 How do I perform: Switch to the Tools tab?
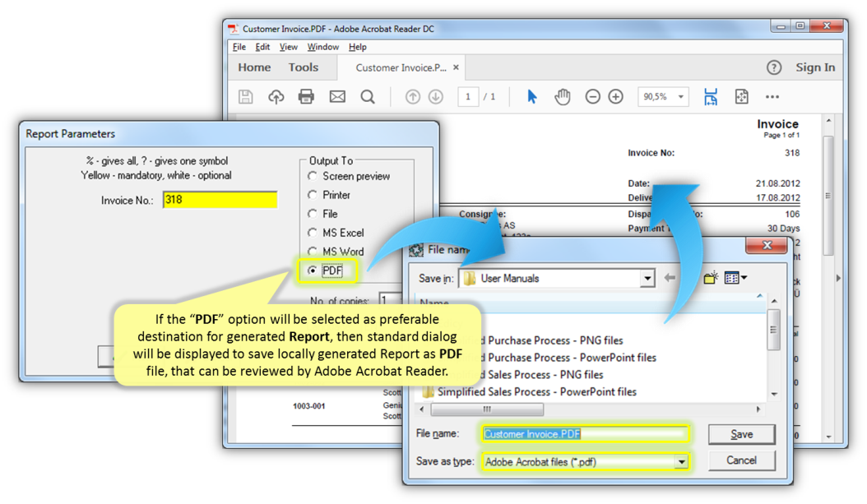(x=303, y=67)
